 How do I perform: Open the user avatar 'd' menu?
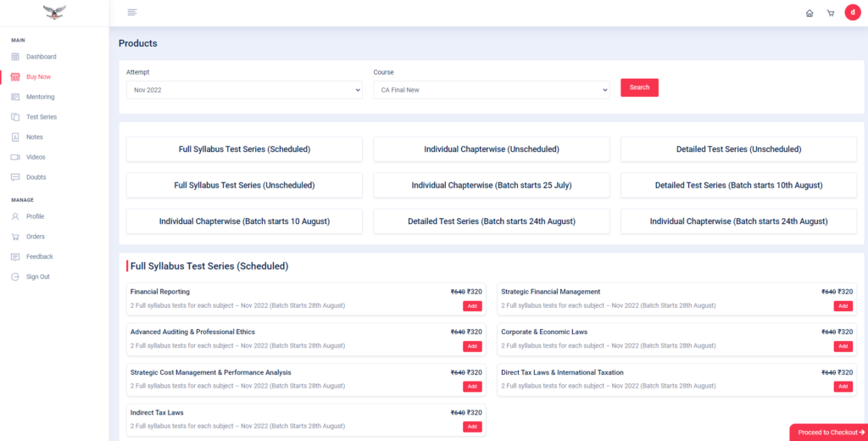tap(853, 13)
